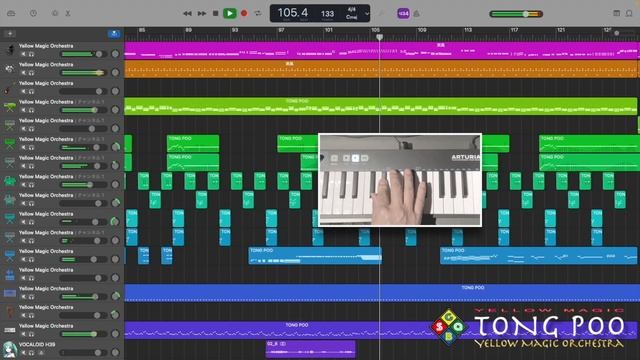
Task: Click the 4/4 time signature in the LCD
Action: (351, 9)
